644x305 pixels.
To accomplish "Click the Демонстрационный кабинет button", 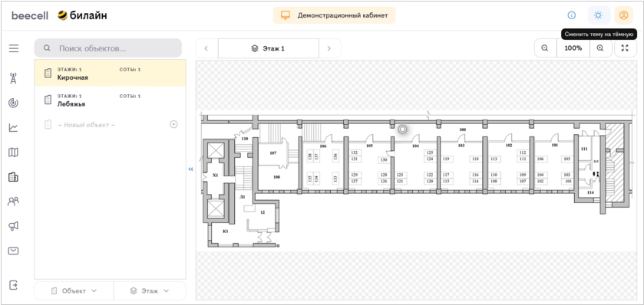I will [335, 15].
